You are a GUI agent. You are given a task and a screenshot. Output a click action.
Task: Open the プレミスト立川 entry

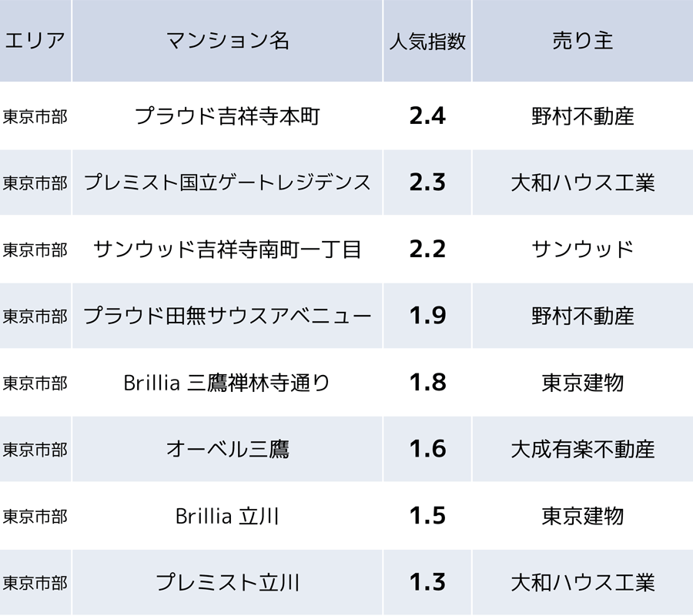coord(227,583)
